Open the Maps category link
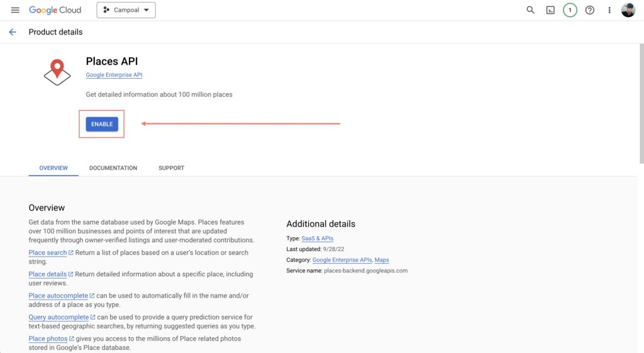Screen dimensions: 644x353 [382, 260]
